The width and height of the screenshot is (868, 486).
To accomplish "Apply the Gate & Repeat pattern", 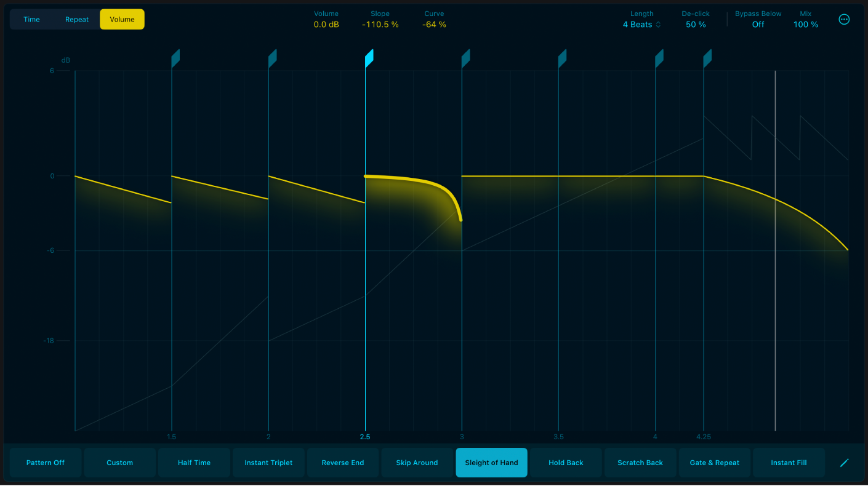I will (x=715, y=462).
